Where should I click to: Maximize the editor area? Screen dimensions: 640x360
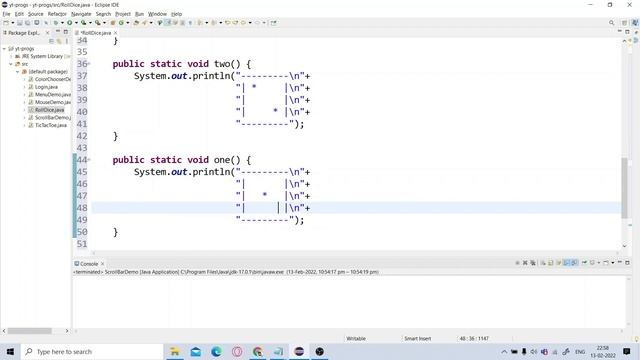click(627, 32)
